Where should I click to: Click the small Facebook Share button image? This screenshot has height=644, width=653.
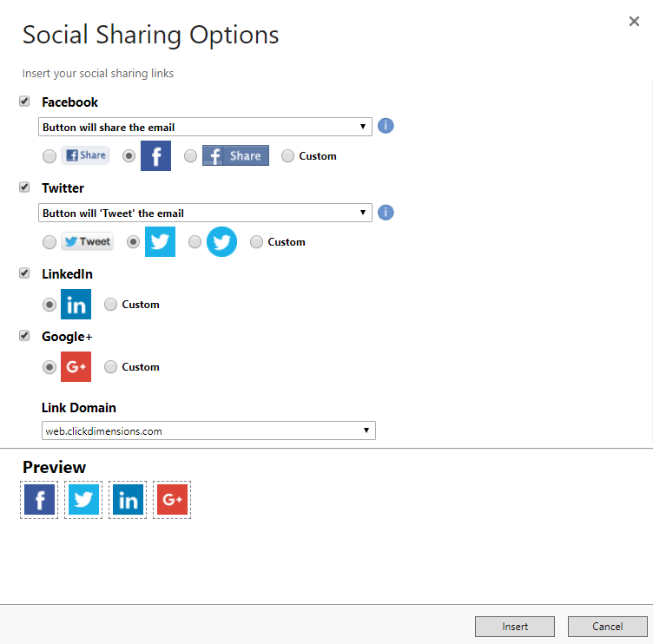coord(85,155)
